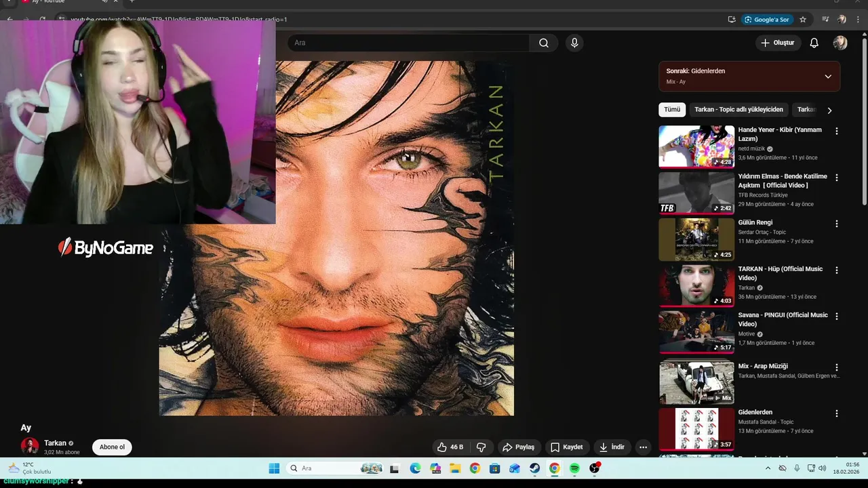Expand the Sonraki Gidenlerden playlist panel
This screenshot has height=488, width=868.
tap(827, 77)
